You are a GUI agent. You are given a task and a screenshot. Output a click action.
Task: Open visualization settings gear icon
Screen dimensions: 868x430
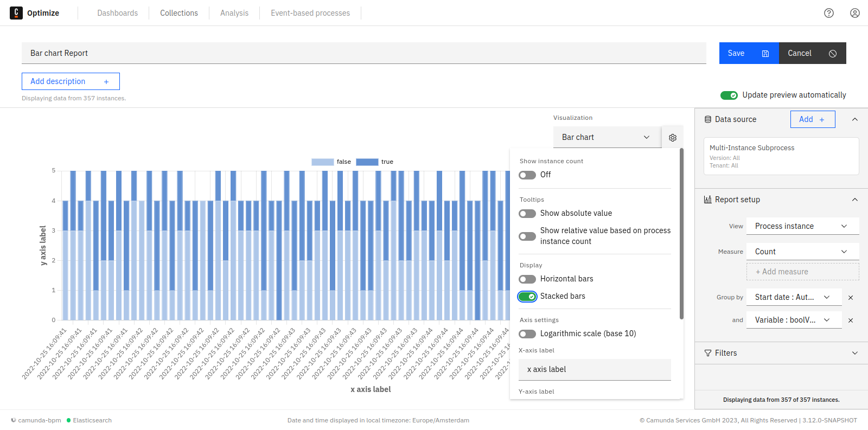coord(672,138)
